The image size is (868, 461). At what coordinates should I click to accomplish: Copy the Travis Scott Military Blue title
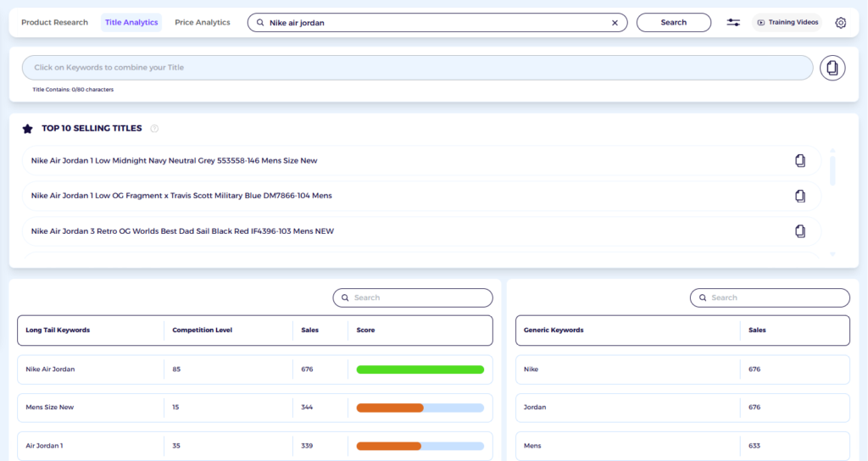pos(800,196)
